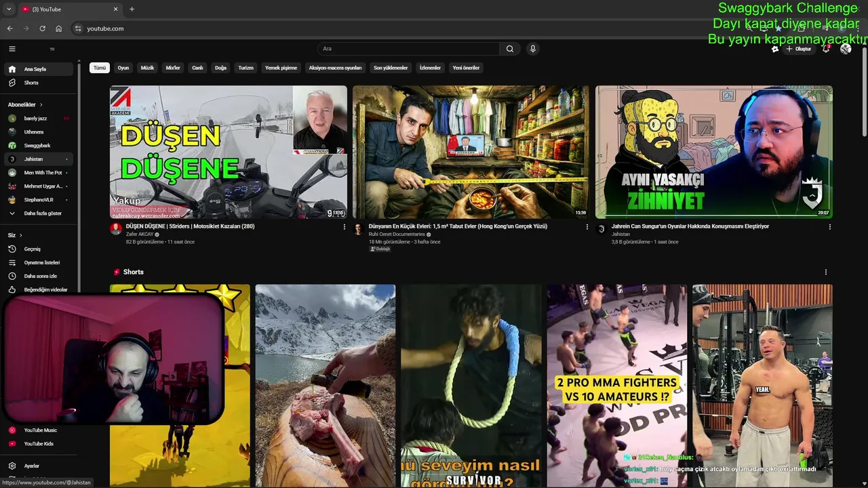Select the Canlı filter chip
Screen dimensions: 868x488
[x=197, y=68]
